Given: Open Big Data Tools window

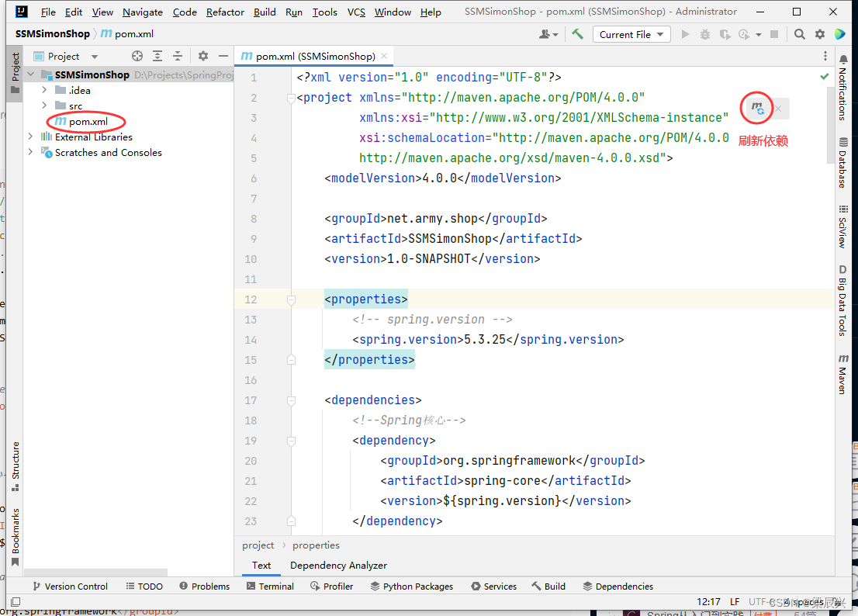Looking at the screenshot, I should (842, 299).
